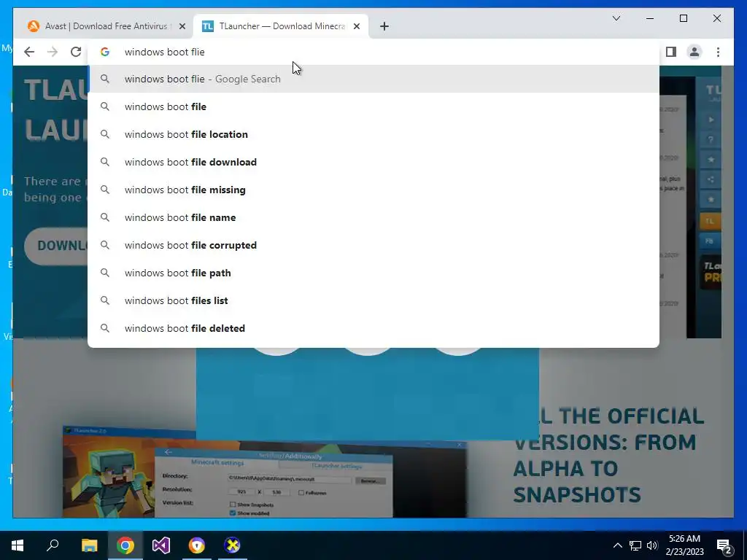Image resolution: width=747 pixels, height=560 pixels.
Task: Open the clock showing 5:26 AM
Action: click(x=684, y=545)
